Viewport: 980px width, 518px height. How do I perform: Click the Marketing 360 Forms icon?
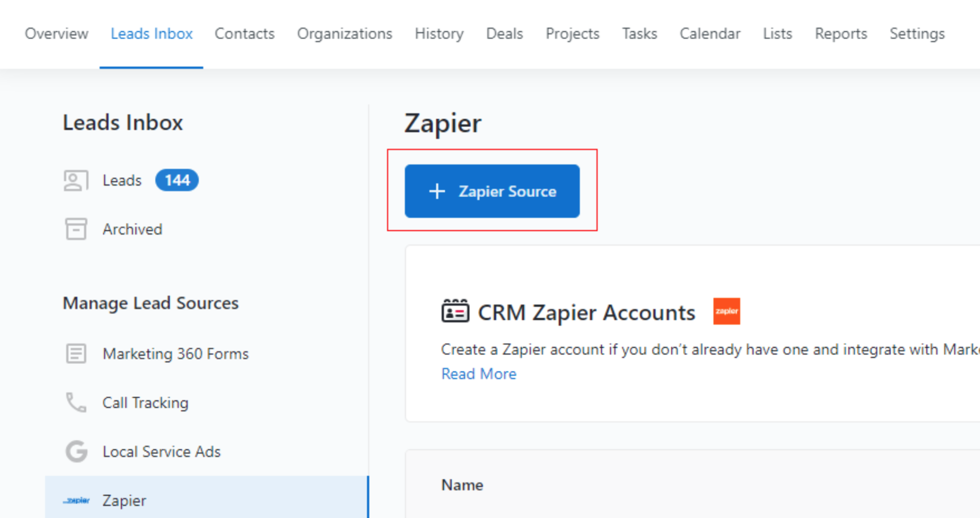[x=76, y=353]
